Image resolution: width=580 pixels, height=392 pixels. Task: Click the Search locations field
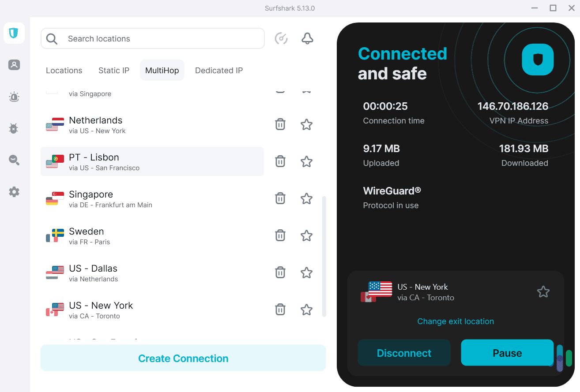pyautogui.click(x=152, y=38)
